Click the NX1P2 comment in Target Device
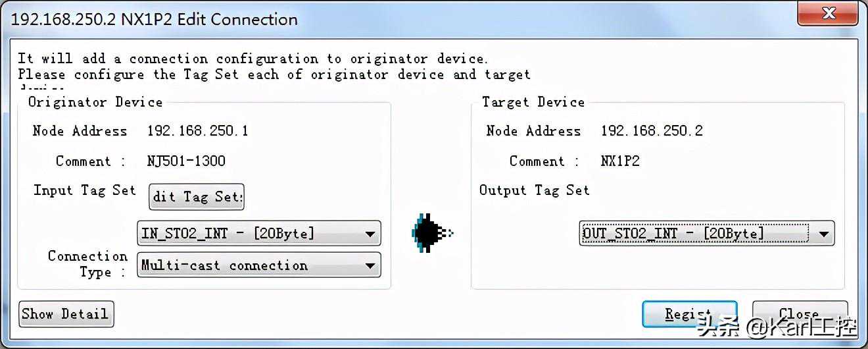Screen dimensions: 868x349 pos(619,161)
